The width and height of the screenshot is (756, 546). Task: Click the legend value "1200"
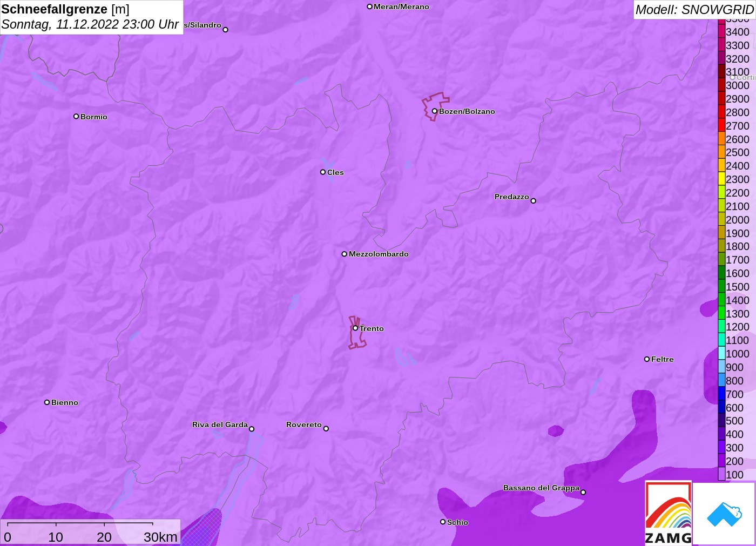[x=738, y=327]
